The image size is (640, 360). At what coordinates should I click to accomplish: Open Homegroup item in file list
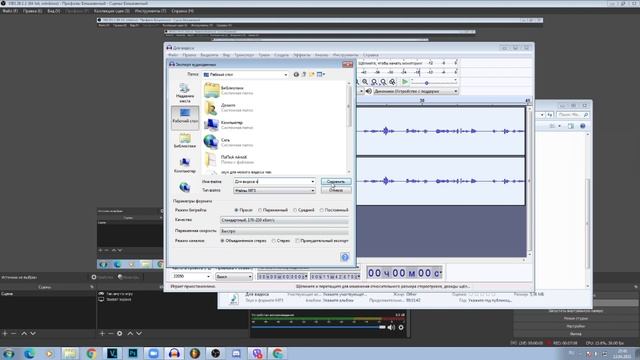pyautogui.click(x=228, y=107)
